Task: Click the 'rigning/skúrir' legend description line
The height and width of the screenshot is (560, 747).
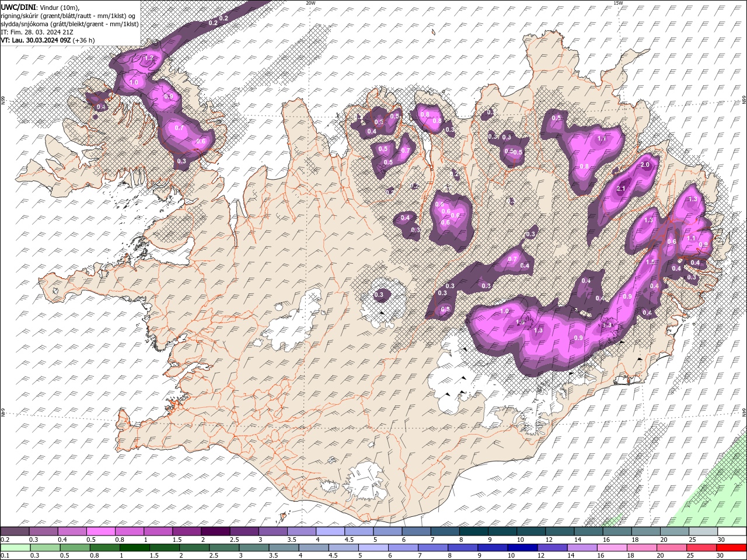Action: point(68,15)
